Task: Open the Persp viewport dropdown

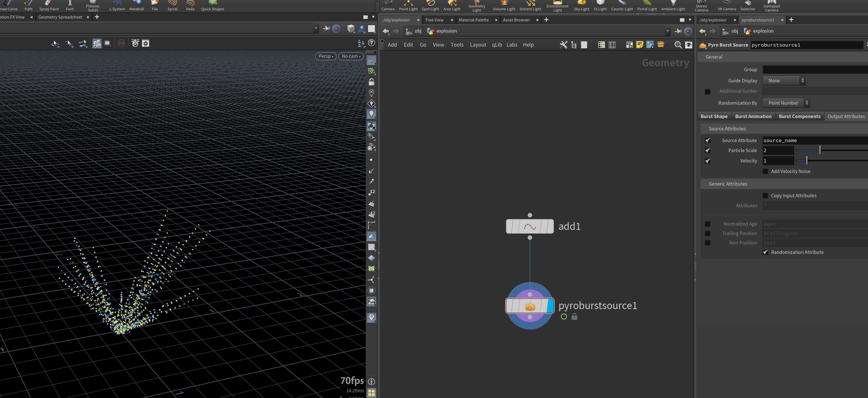Action: pyautogui.click(x=325, y=56)
